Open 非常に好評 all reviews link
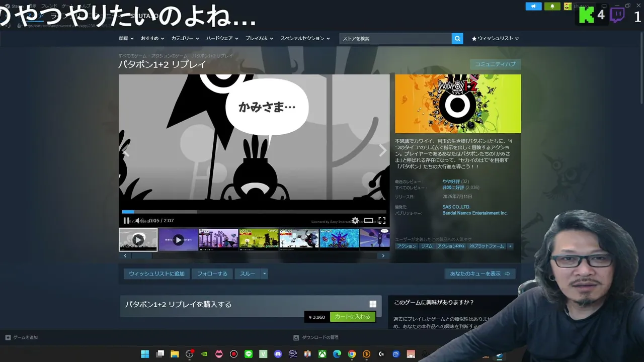The width and height of the screenshot is (644, 362). [x=453, y=188]
